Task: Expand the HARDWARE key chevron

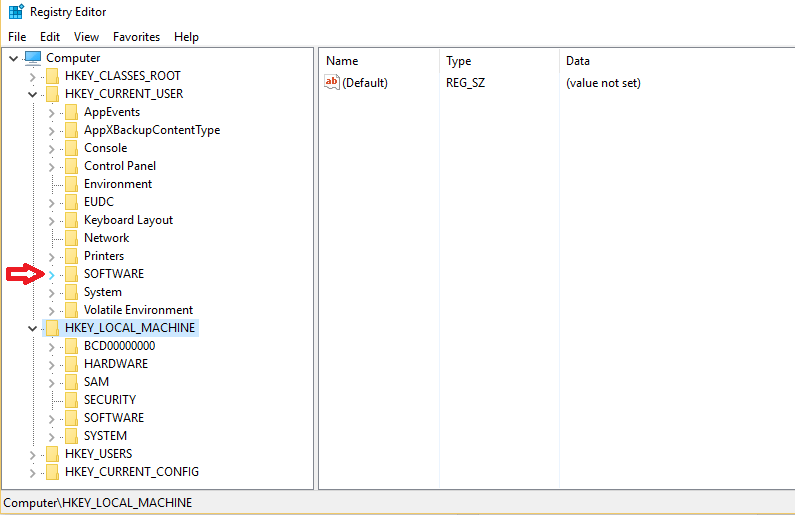Action: pos(51,364)
